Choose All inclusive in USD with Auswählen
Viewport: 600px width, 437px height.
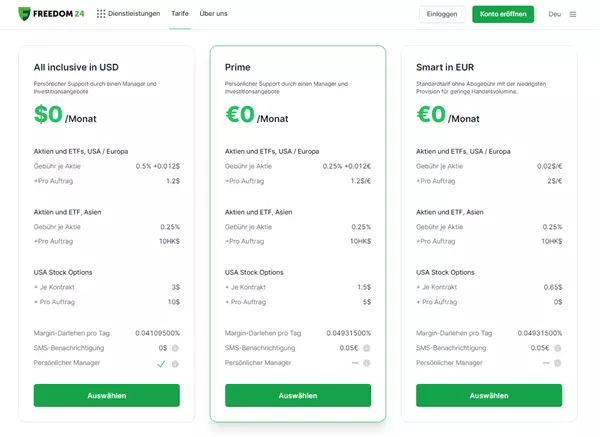click(107, 395)
